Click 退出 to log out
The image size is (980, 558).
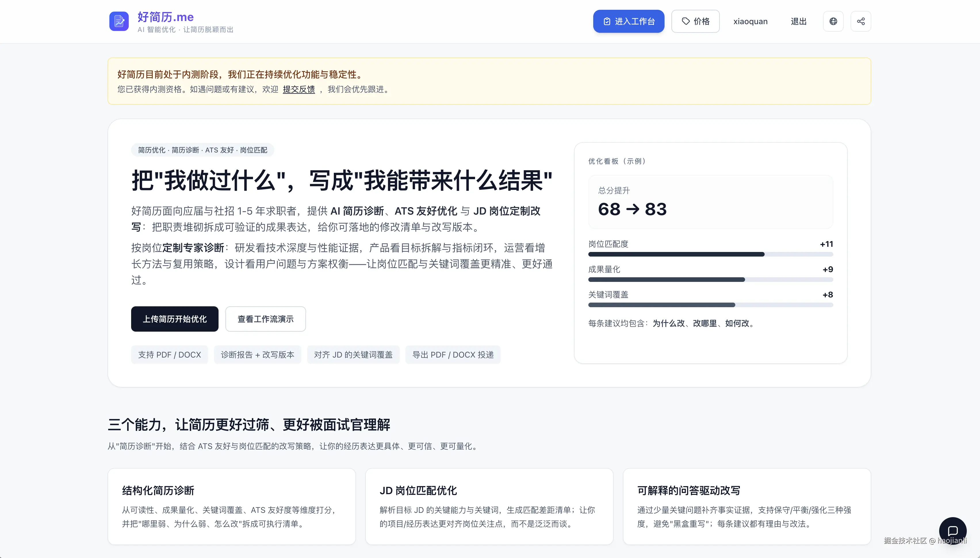798,22
